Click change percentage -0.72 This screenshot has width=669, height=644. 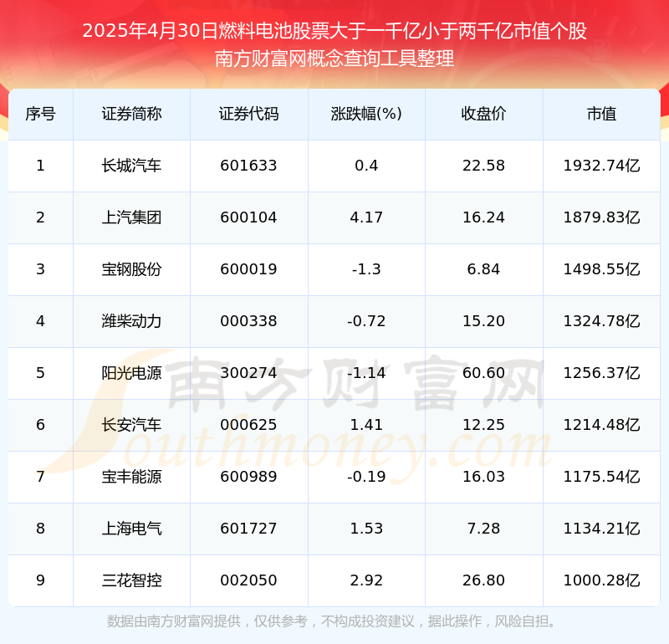pyautogui.click(x=366, y=321)
